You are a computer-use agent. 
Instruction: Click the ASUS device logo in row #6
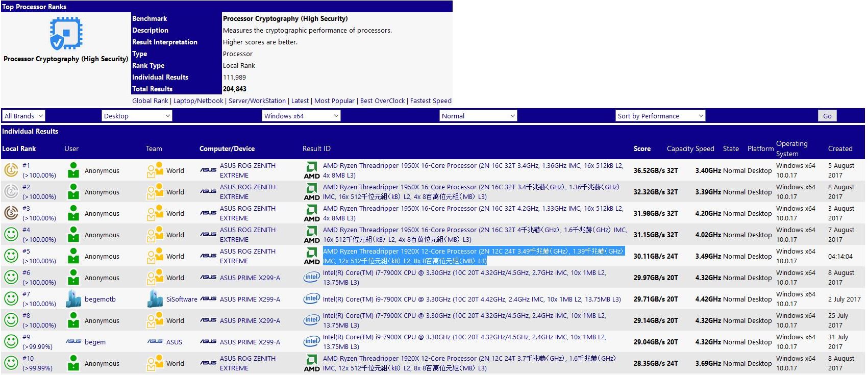pyautogui.click(x=208, y=277)
